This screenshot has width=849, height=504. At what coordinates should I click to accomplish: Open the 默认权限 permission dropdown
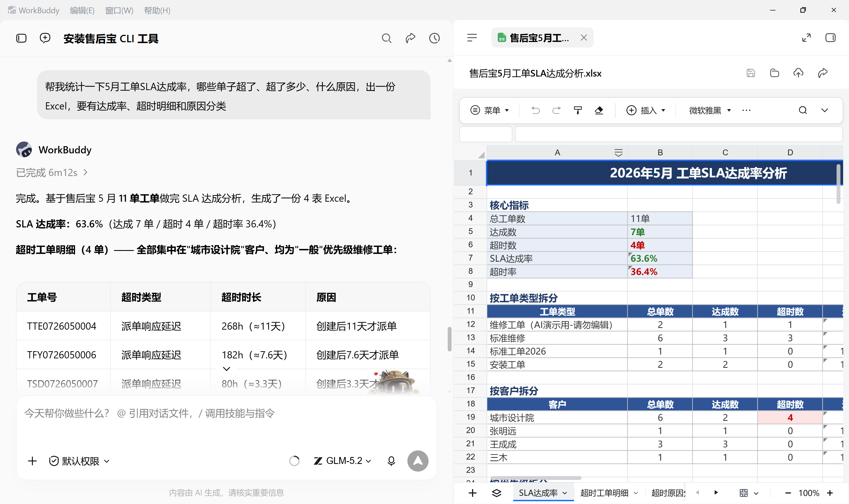pyautogui.click(x=80, y=461)
